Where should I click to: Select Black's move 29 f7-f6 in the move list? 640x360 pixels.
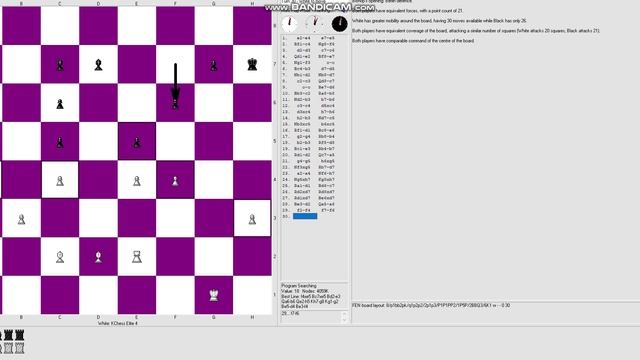pyautogui.click(x=327, y=210)
